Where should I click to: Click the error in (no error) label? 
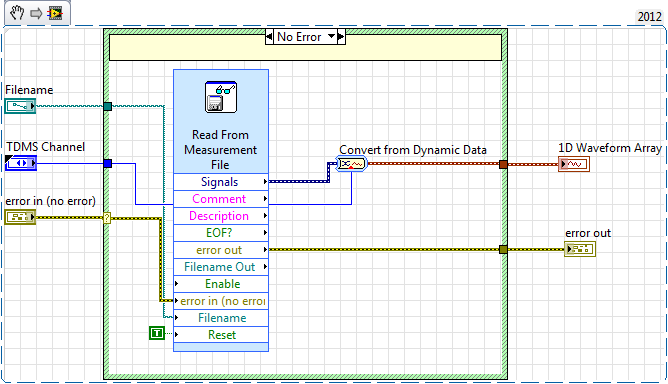pos(50,201)
